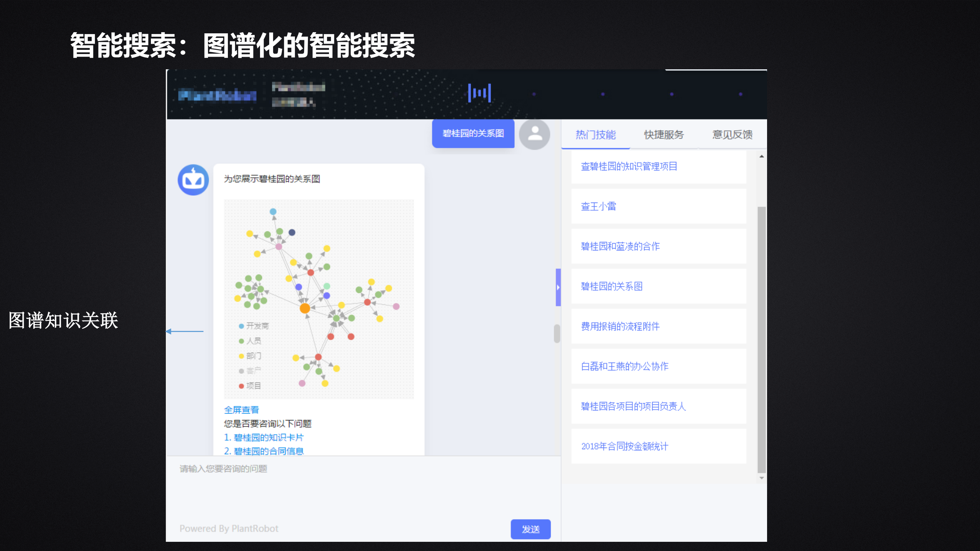Image resolution: width=980 pixels, height=551 pixels.
Task: Click the robot assistant avatar icon
Action: point(193,180)
